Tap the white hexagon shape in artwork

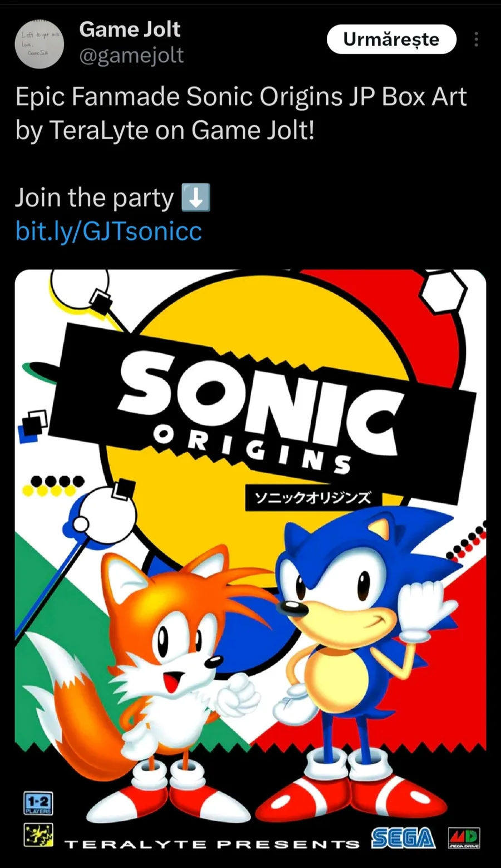pyautogui.click(x=443, y=291)
